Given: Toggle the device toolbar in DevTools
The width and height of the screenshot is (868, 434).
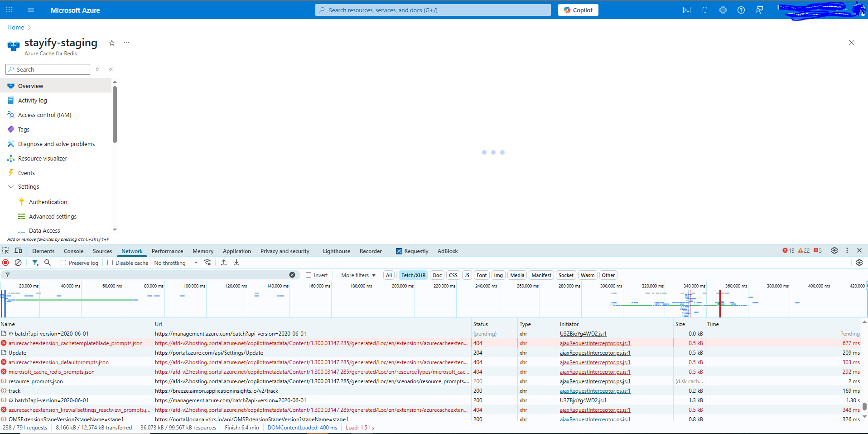Looking at the screenshot, I should (x=19, y=251).
